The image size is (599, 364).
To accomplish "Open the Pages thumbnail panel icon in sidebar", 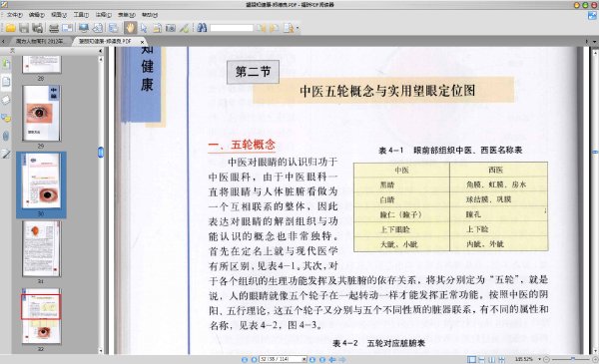I will click(x=6, y=82).
